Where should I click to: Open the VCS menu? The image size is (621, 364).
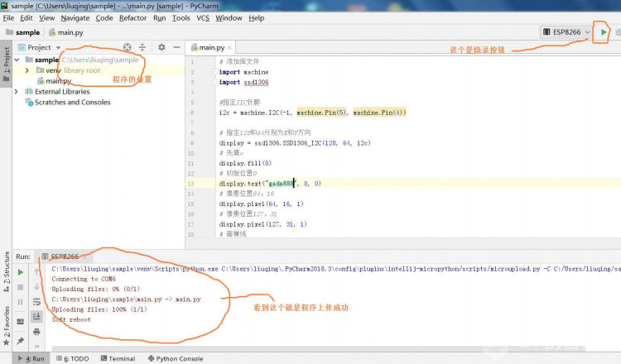(x=203, y=18)
